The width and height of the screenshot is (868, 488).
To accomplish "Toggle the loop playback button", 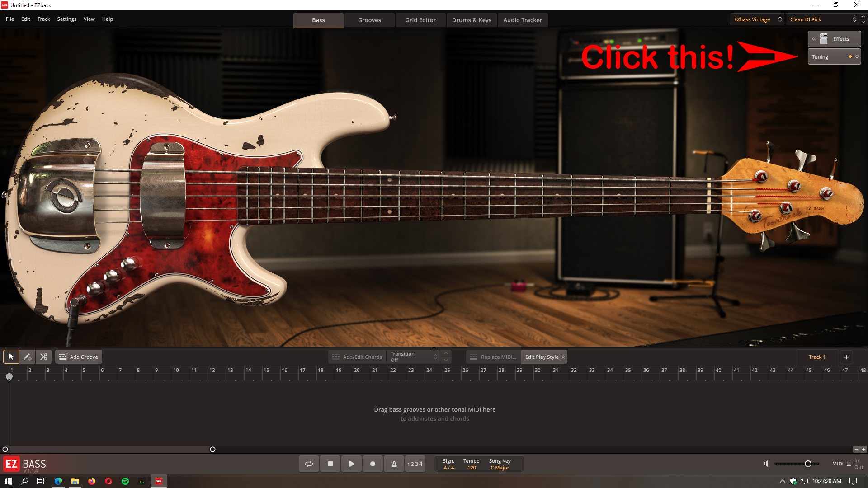I will 309,464.
